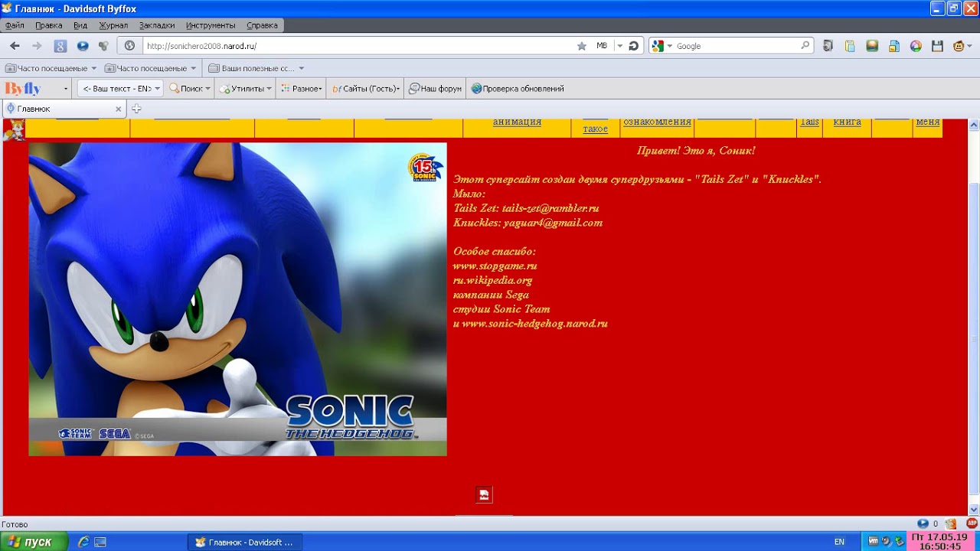
Task: Click the gray molecule toolbar icon
Action: click(x=103, y=46)
